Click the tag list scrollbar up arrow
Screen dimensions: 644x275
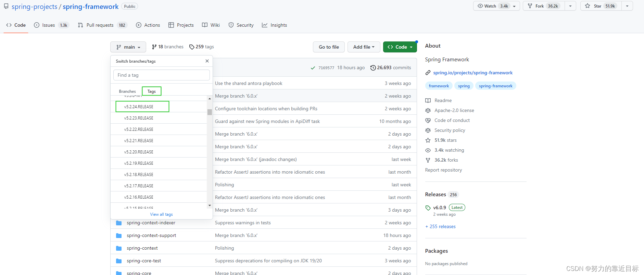(210, 99)
